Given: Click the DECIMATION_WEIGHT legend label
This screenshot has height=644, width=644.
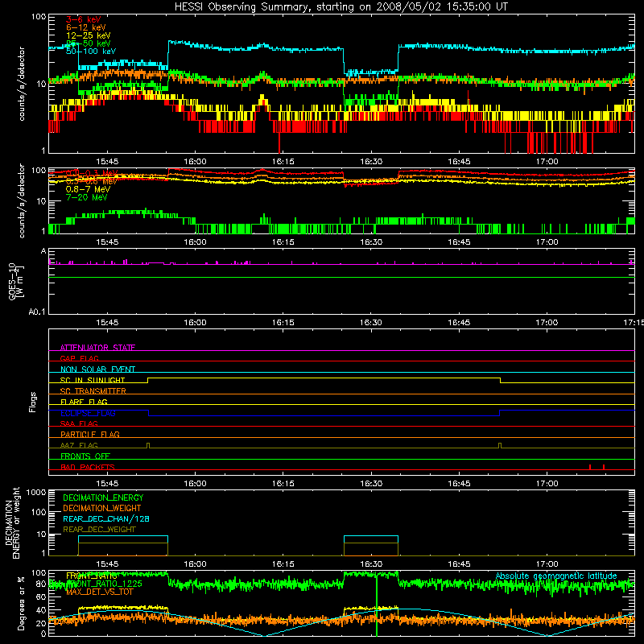Looking at the screenshot, I should (x=102, y=508).
